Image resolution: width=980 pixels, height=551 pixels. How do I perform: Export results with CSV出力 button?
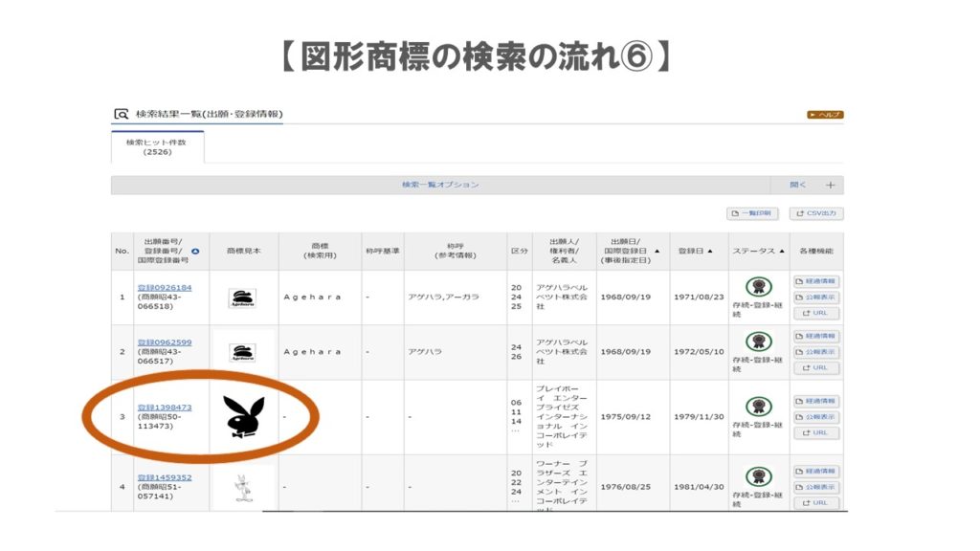coord(816,213)
